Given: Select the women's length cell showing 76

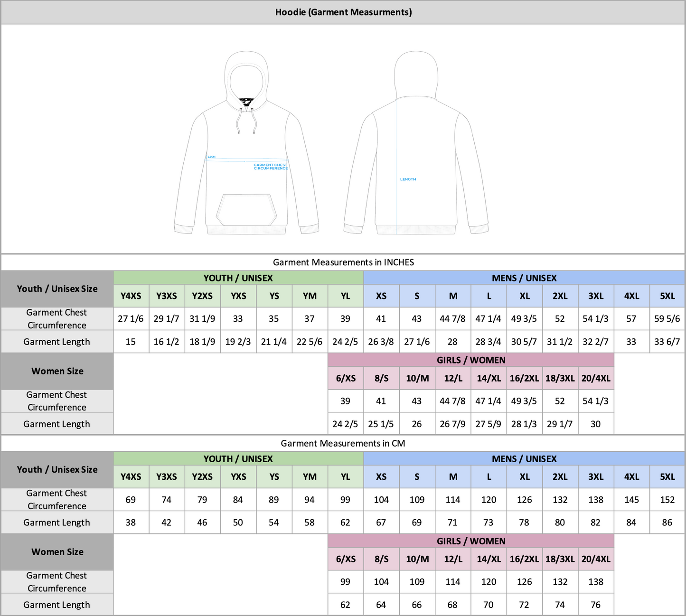Looking at the screenshot, I should point(595,605).
